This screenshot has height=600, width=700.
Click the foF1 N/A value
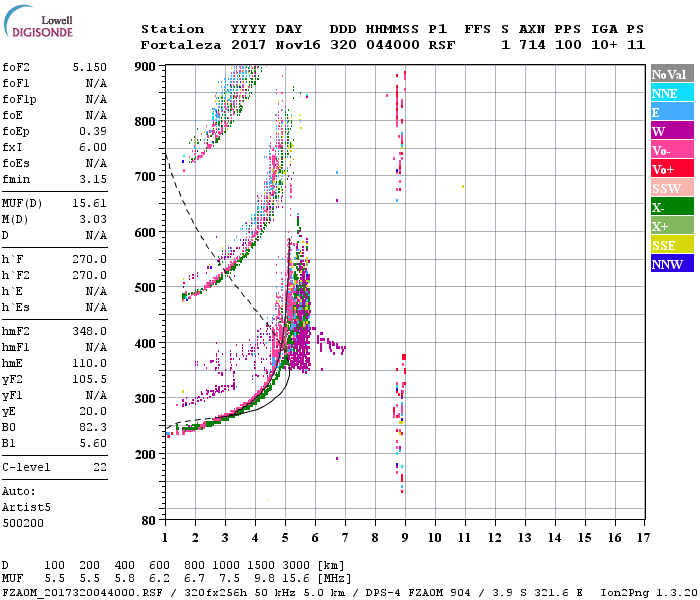click(96, 83)
